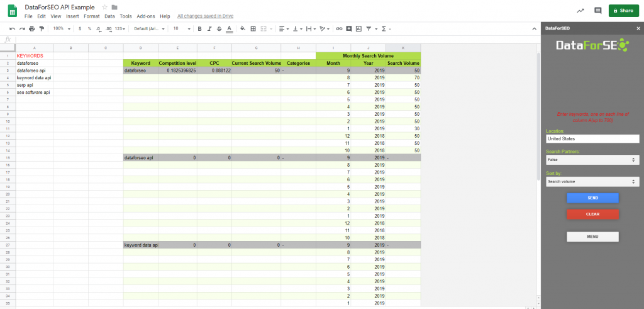This screenshot has width=644, height=309.
Task: Open the font size 10 dropdown
Action: (182, 29)
